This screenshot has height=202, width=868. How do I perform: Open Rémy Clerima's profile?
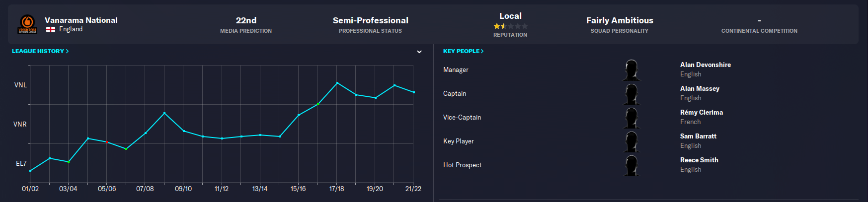pyautogui.click(x=702, y=112)
